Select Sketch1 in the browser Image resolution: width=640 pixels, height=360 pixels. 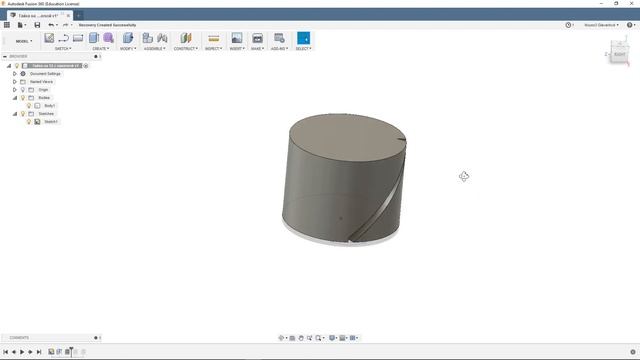pos(51,122)
